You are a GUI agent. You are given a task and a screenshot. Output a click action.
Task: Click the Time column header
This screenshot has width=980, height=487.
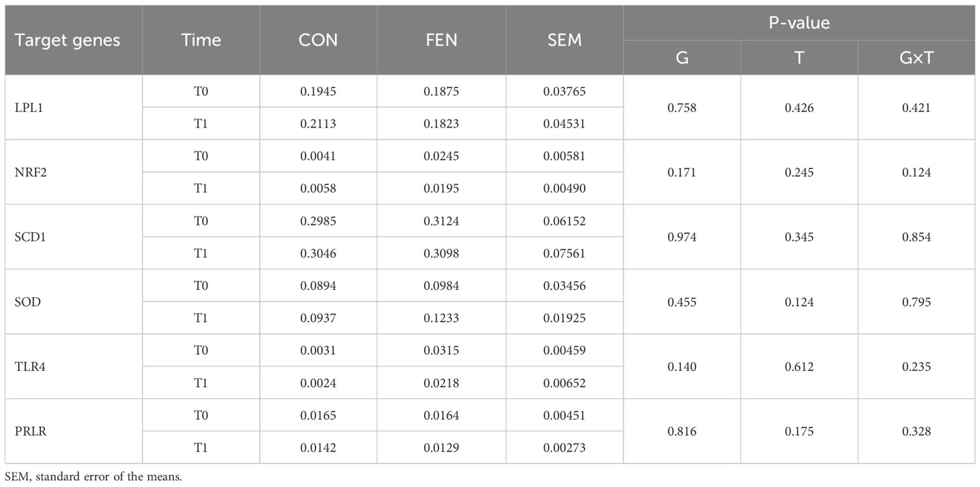pos(201,40)
